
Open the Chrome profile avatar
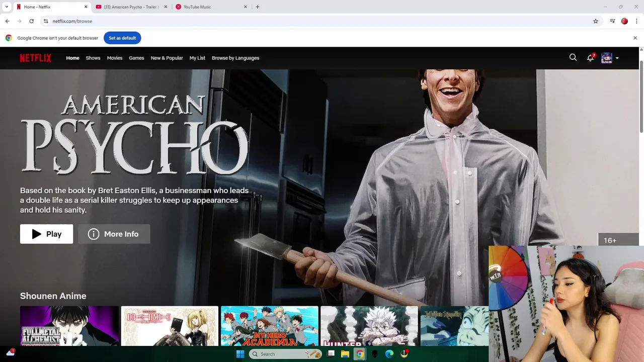[x=624, y=21]
